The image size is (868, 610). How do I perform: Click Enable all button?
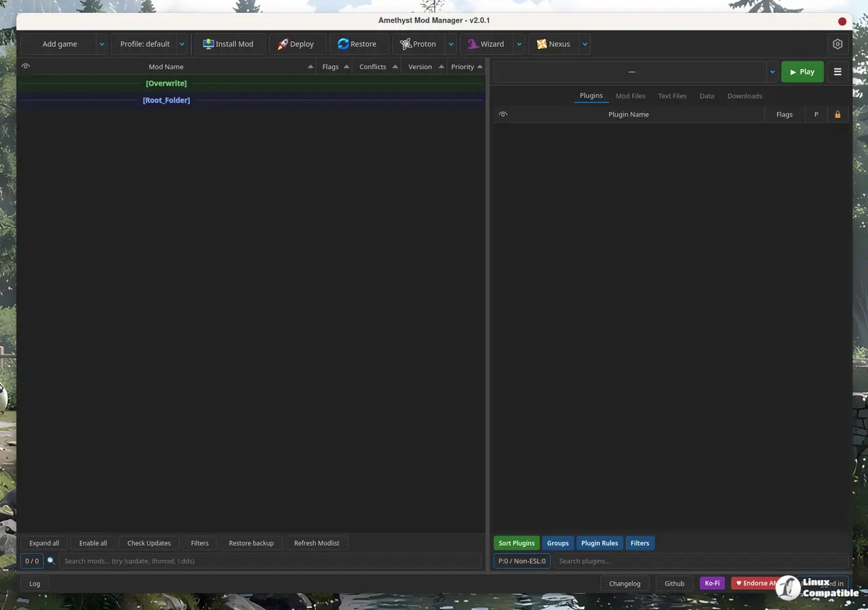tap(93, 543)
